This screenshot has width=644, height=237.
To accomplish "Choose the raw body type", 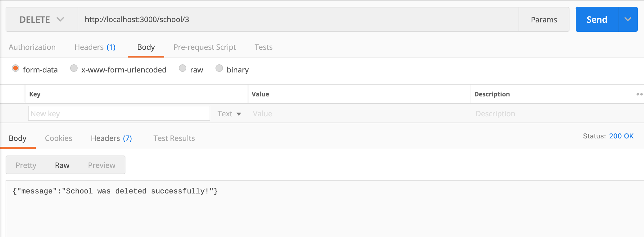I will [183, 68].
